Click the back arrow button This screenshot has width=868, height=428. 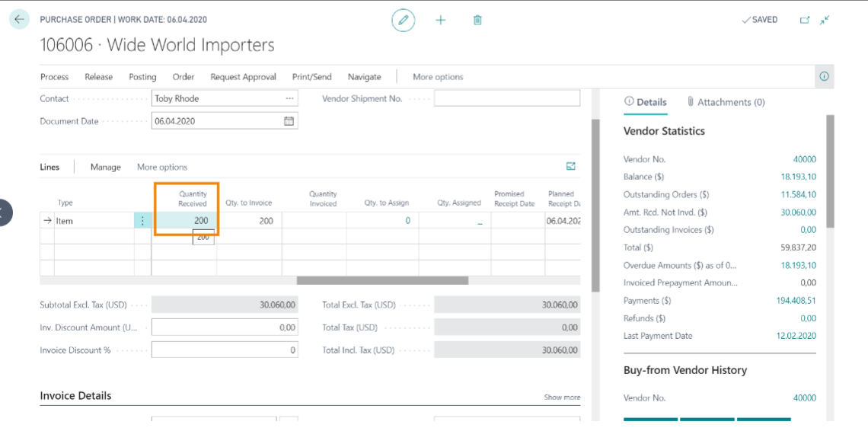19,20
